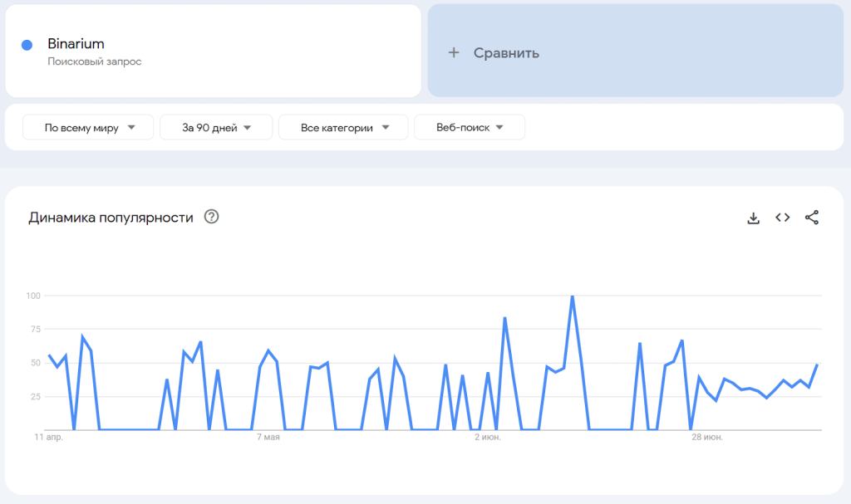Open help icon beside Динамика популярности
Screen dimensions: 851x504
[211, 218]
